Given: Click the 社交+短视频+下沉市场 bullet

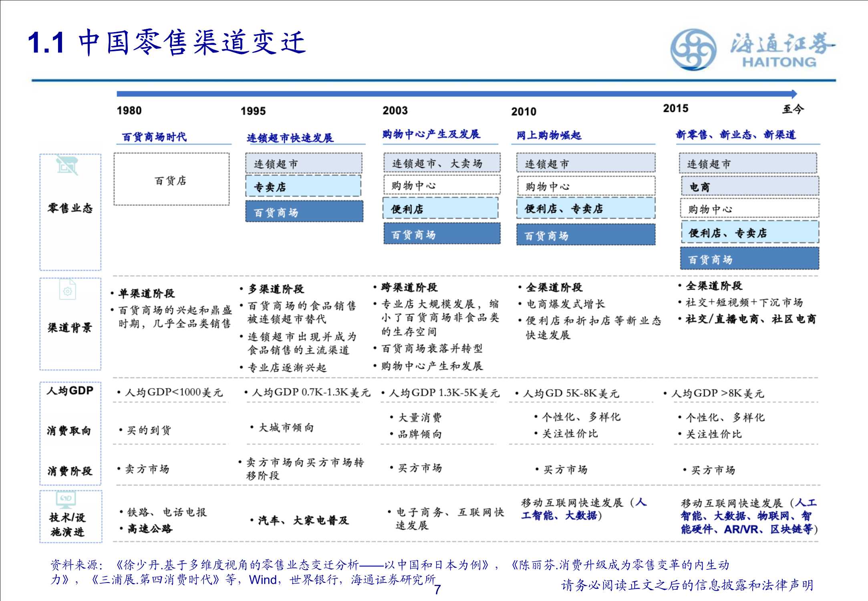Looking at the screenshot, I should (741, 302).
